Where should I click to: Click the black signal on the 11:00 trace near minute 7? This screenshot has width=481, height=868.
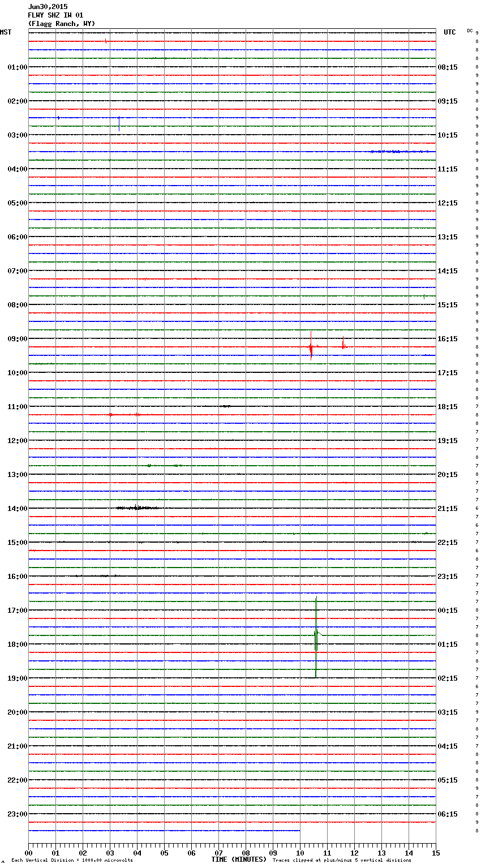click(x=225, y=406)
